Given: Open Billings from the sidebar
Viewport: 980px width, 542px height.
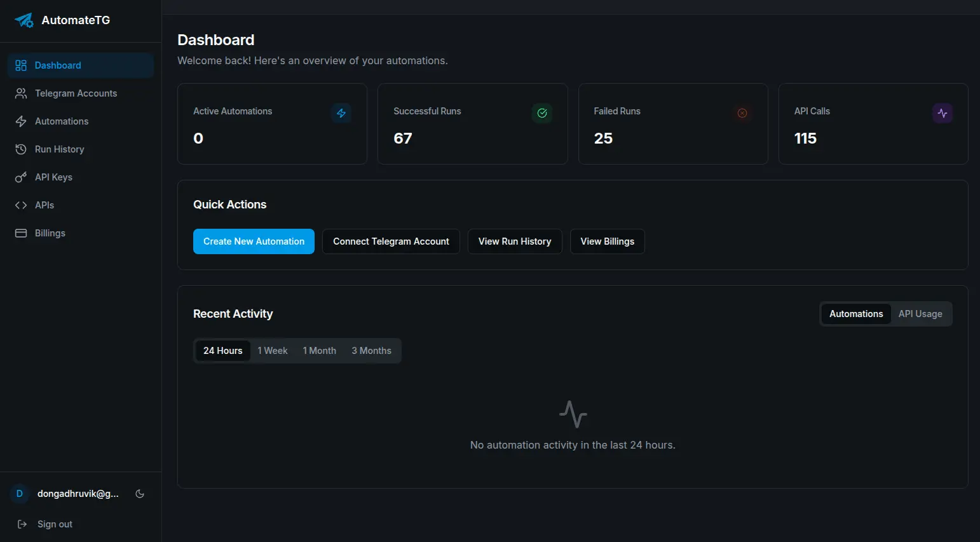Looking at the screenshot, I should point(81,233).
